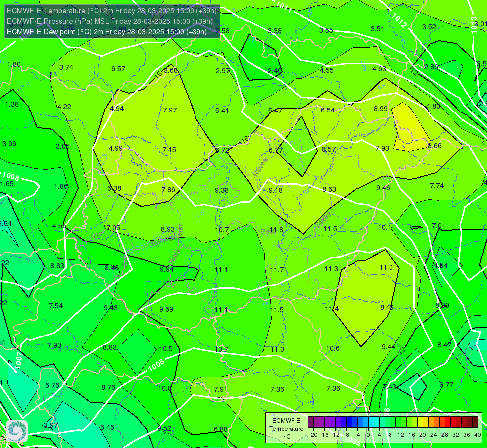Click the dew point value 2.40
The image size is (487, 448).
(275, 71)
